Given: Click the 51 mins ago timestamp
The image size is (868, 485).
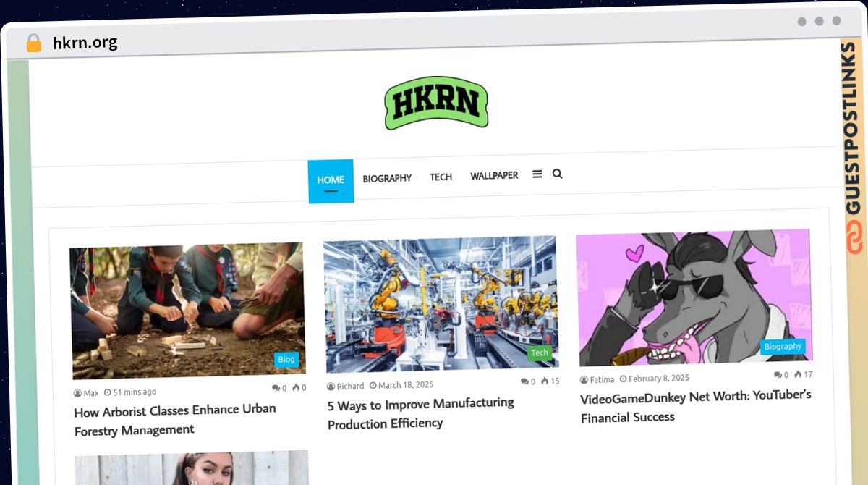Looking at the screenshot, I should 135,392.
